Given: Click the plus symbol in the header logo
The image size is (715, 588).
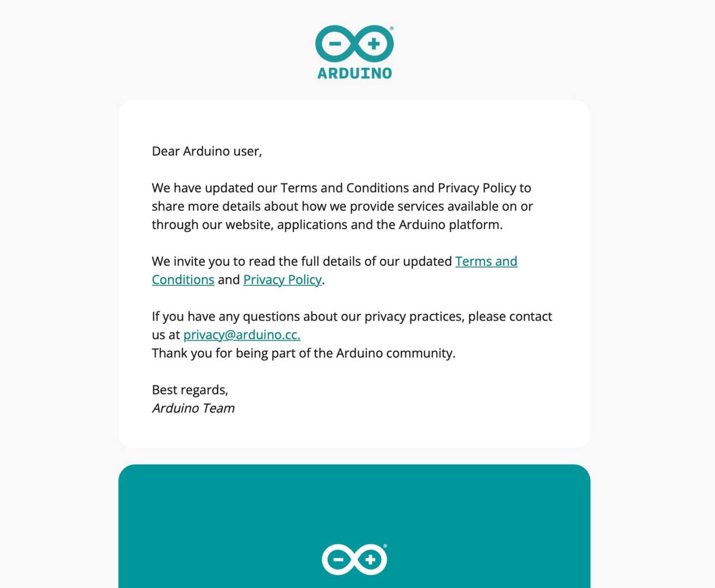Looking at the screenshot, I should [x=374, y=44].
